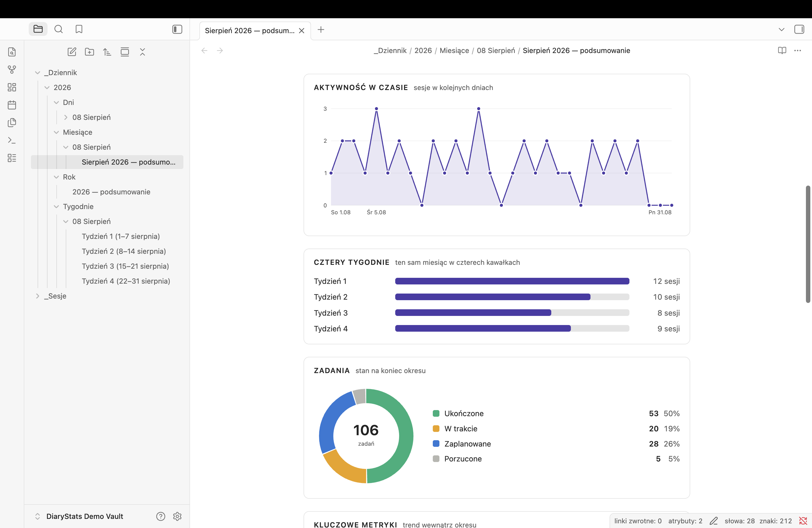Click the 2026 breadcrumb link
The width and height of the screenshot is (812, 528).
tap(423, 51)
